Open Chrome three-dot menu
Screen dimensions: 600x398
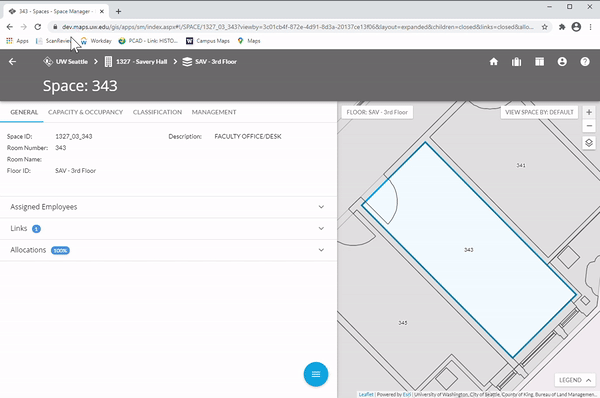click(x=590, y=27)
